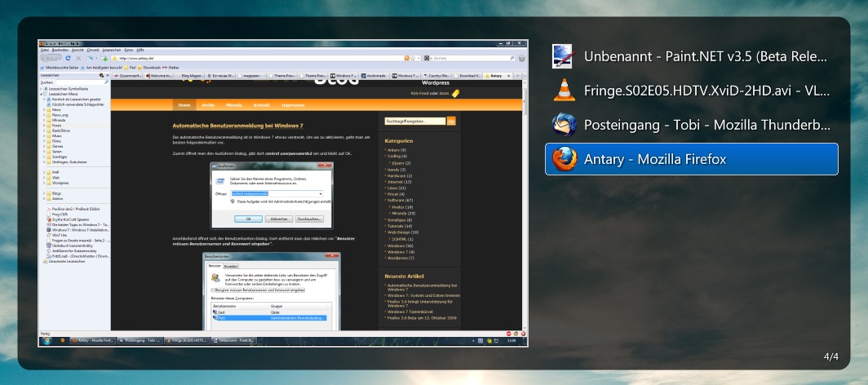868x385 pixels.
Task: Click the Firefox page vertical scrollbar
Action: coord(524,207)
